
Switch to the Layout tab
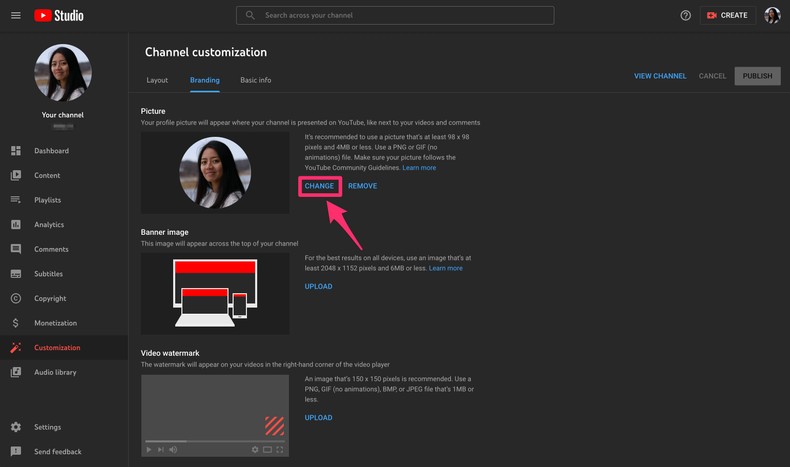point(157,80)
